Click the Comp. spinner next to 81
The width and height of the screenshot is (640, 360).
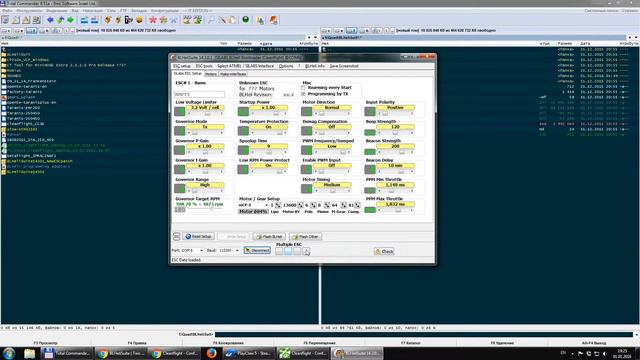pos(358,205)
